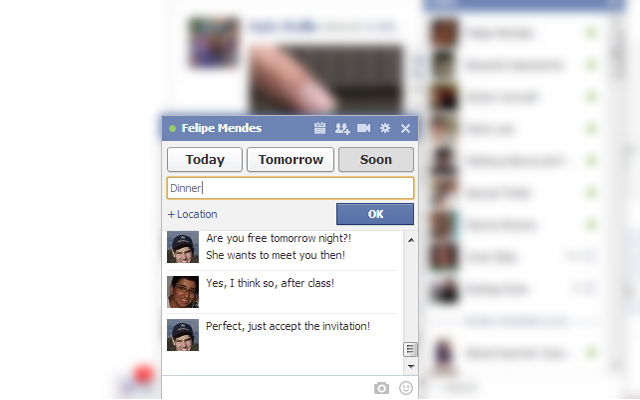This screenshot has height=400, width=640.
Task: Open chat options gear icon
Action: 385,128
